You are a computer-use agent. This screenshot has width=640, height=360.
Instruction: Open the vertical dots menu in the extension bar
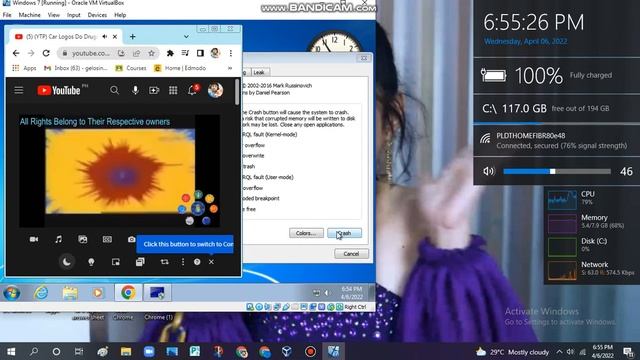pos(183,262)
